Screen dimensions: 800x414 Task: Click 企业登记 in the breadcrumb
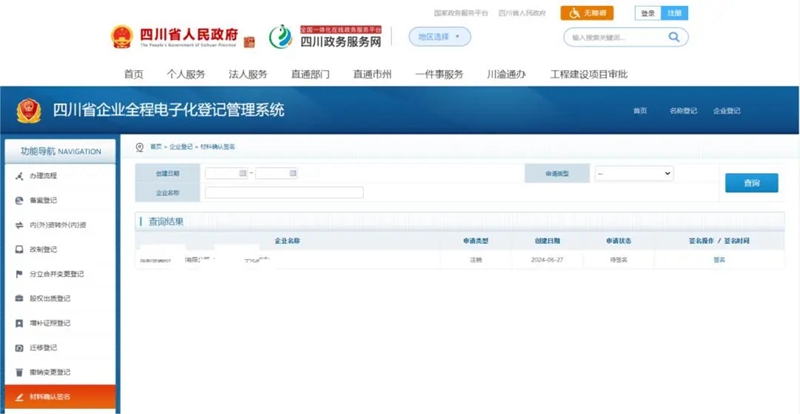[x=181, y=147]
